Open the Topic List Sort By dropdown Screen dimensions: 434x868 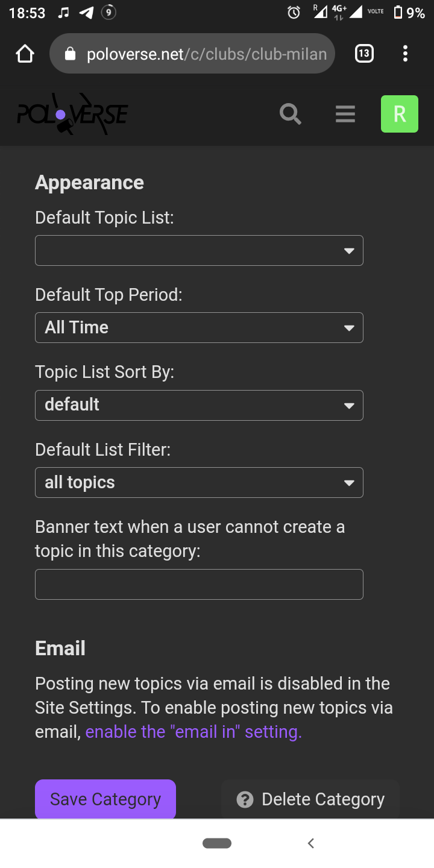[x=199, y=405]
